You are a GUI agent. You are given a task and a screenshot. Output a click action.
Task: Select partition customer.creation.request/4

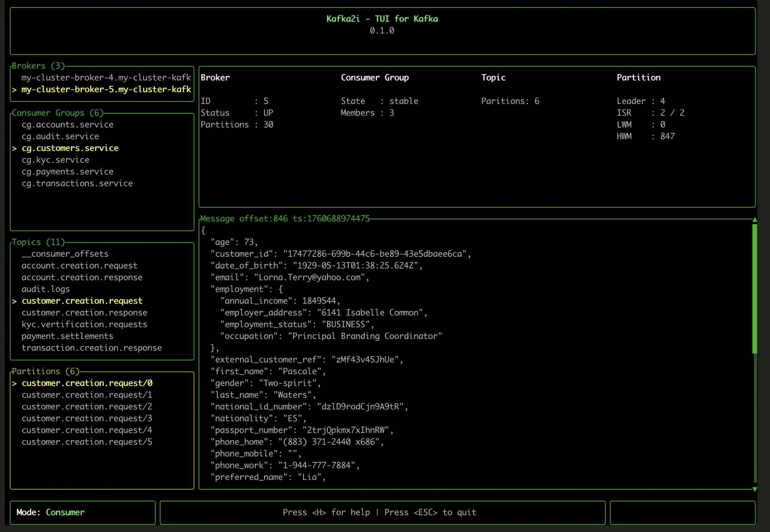(x=87, y=430)
